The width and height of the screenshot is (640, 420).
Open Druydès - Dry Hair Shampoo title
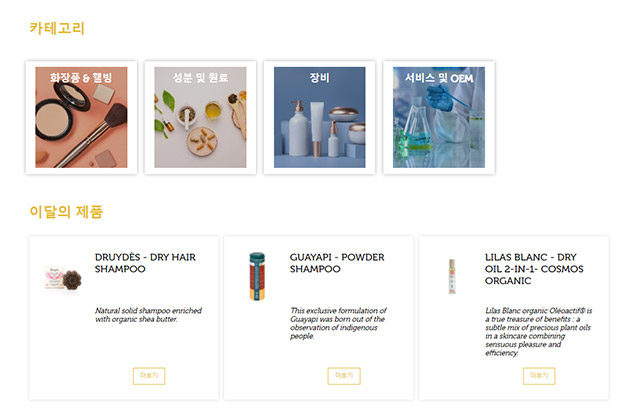click(145, 263)
